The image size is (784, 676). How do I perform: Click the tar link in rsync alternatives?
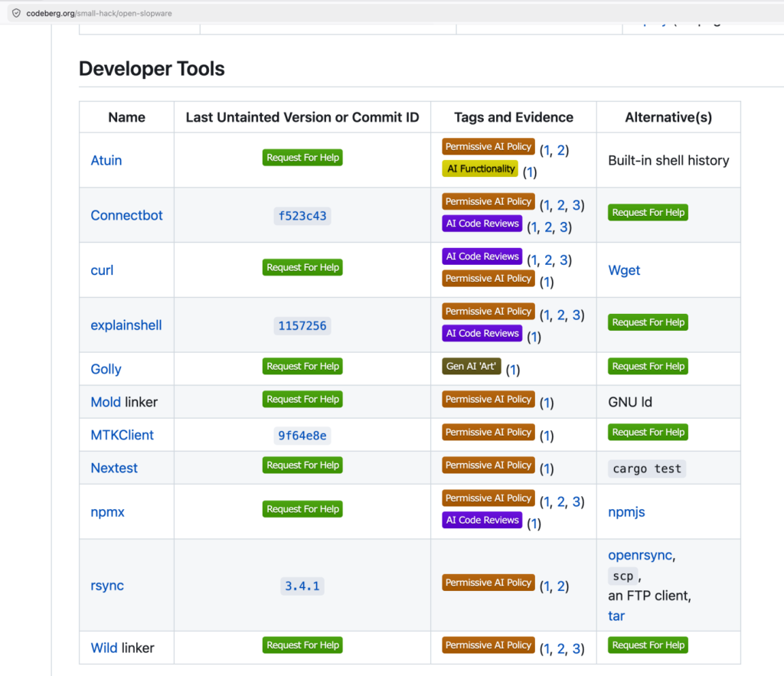pyautogui.click(x=616, y=616)
